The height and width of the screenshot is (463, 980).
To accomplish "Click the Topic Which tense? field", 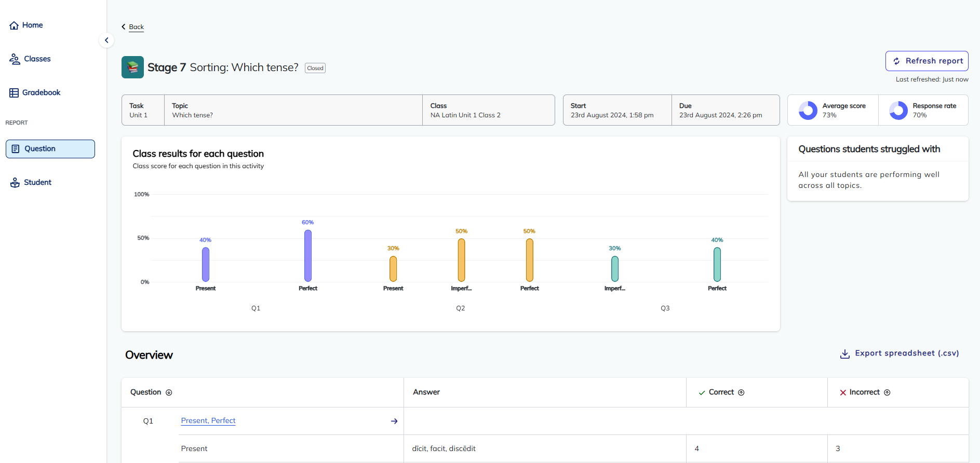I will point(293,110).
